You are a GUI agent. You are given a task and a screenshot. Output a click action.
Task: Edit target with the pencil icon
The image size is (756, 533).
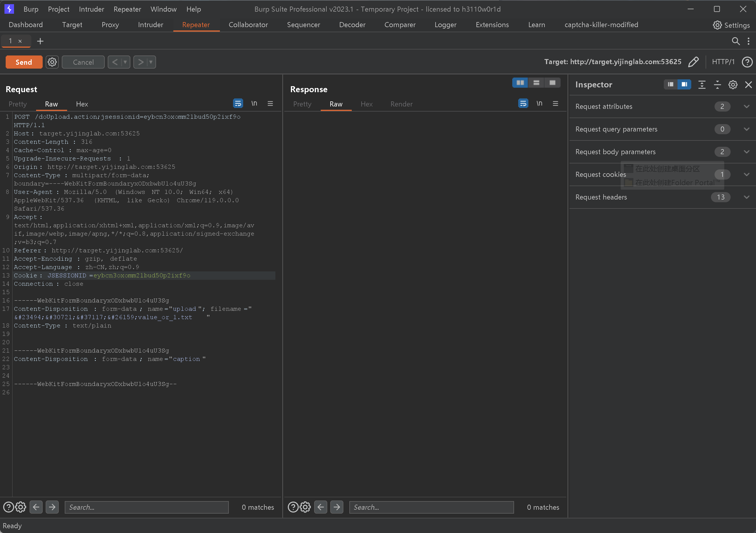(x=693, y=62)
